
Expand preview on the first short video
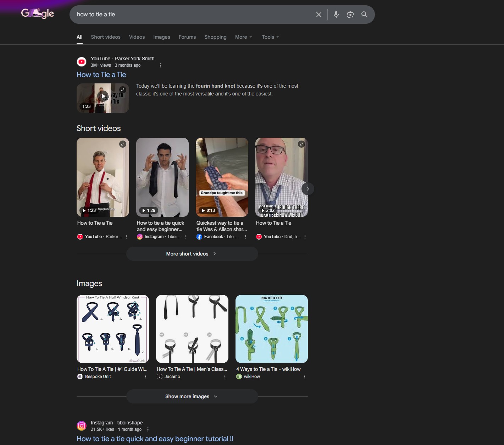[123, 144]
